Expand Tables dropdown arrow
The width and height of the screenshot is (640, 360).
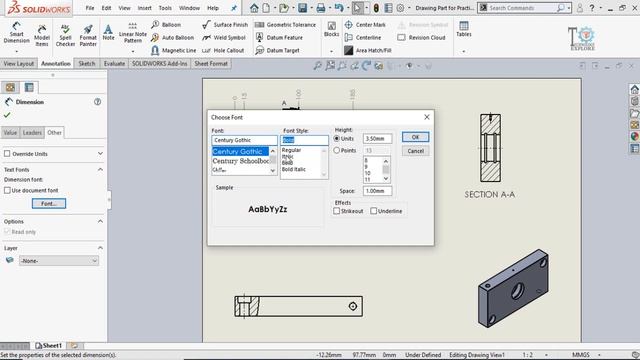pyautogui.click(x=464, y=51)
